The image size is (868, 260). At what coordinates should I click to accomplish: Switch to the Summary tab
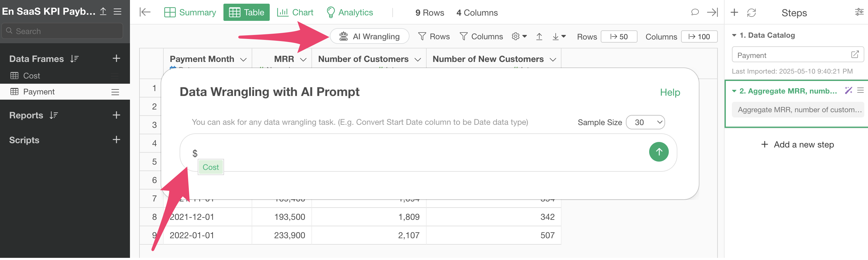tap(190, 13)
